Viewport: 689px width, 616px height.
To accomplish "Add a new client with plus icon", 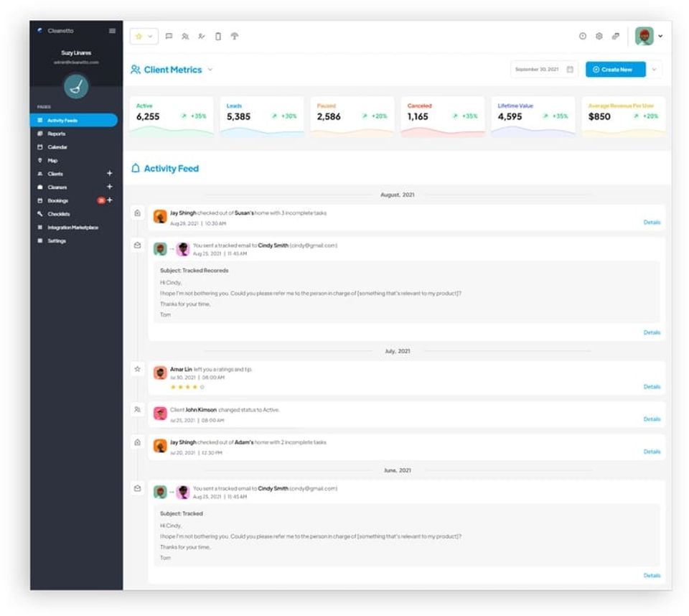I will pyautogui.click(x=109, y=173).
